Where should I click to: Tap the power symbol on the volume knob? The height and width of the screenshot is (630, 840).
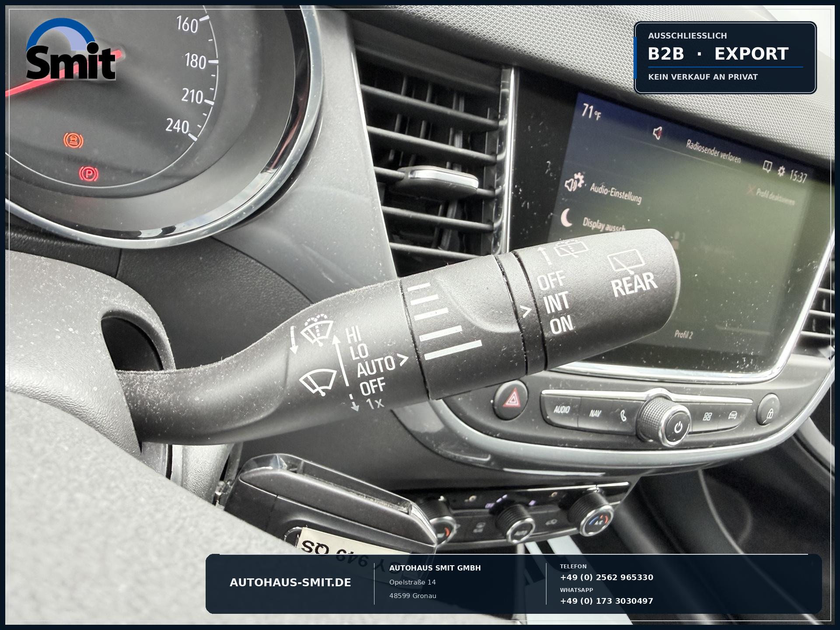(x=678, y=427)
